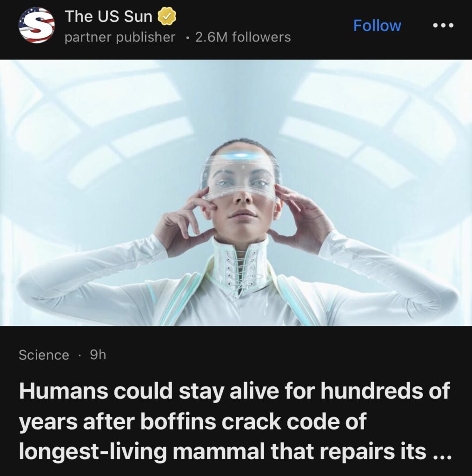
Task: Tap the empty header area beside Follow
Action: tap(322, 26)
